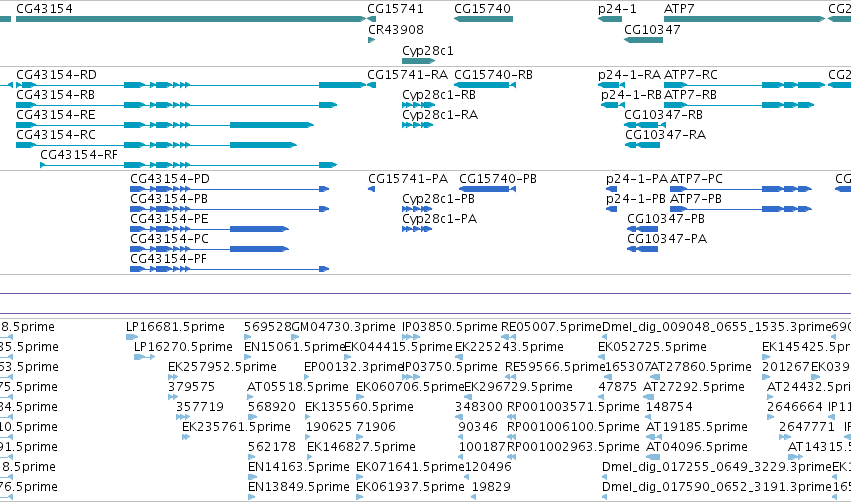This screenshot has height=502, width=851.
Task: Click the CG15740 gene feature
Action: point(484,19)
